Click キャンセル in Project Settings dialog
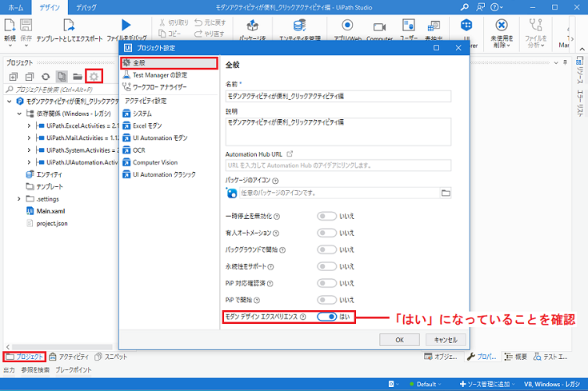 pyautogui.click(x=446, y=340)
